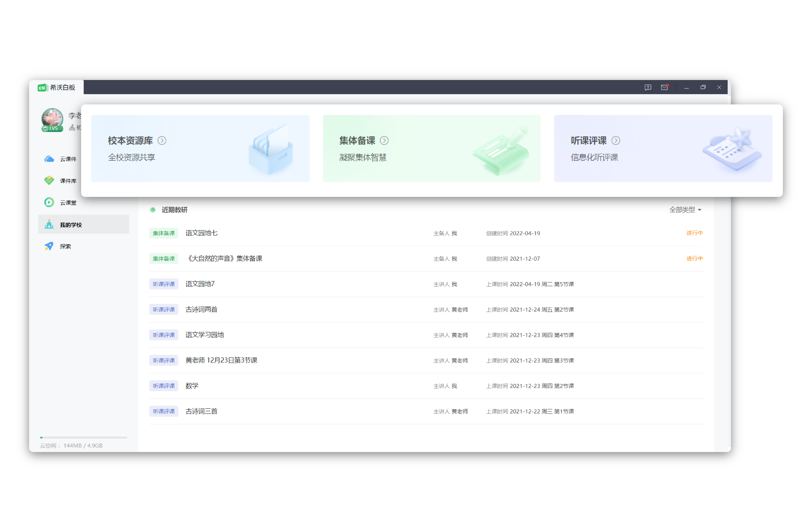Click the 云空间 144MB / 4.9GB text
Viewport: 812px width, 532px height.
coord(71,446)
